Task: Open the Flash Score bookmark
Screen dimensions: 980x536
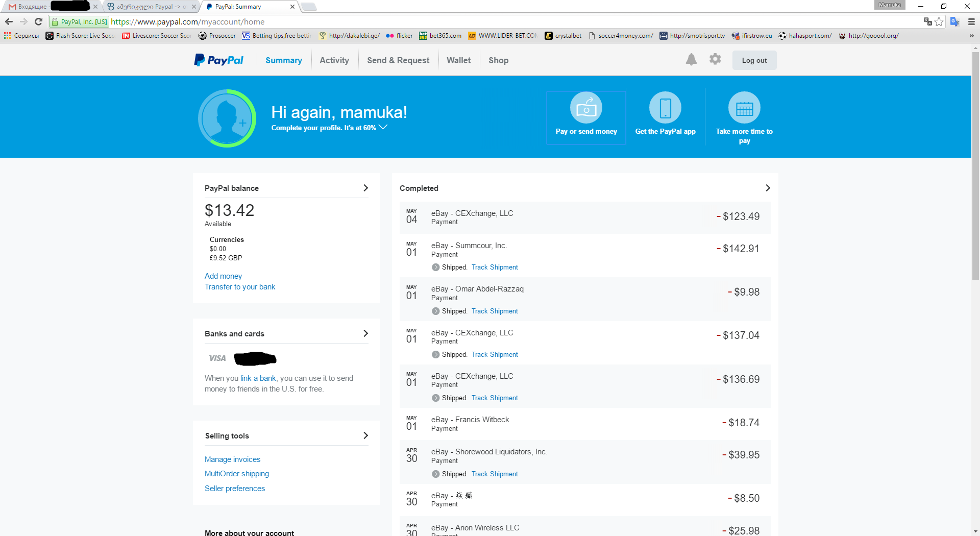Action: pos(80,36)
